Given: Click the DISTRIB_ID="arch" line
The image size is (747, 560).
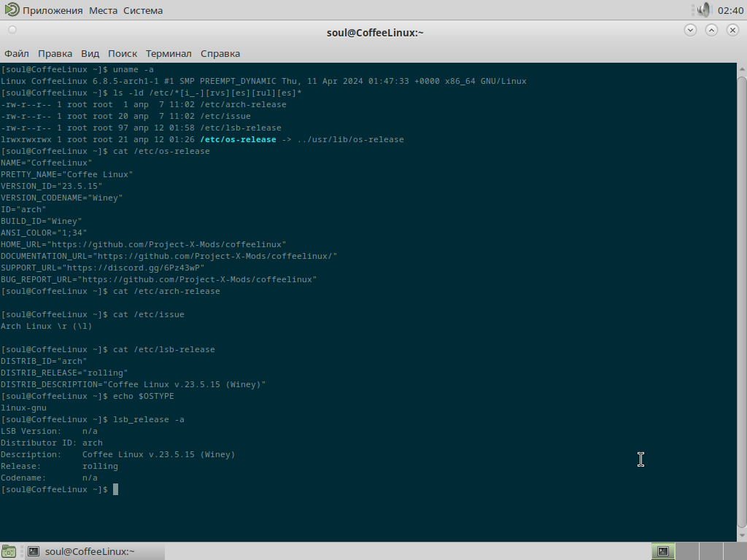Looking at the screenshot, I should point(44,362).
